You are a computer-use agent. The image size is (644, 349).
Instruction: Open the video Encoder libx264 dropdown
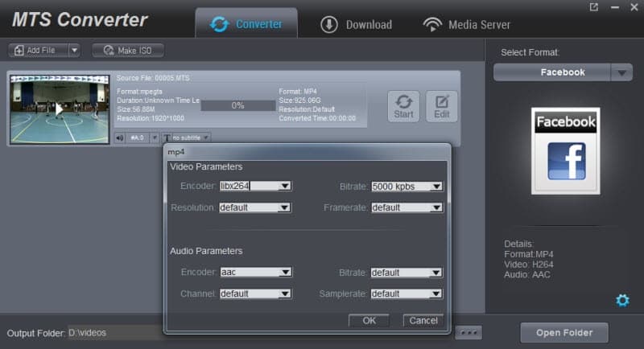(283, 186)
